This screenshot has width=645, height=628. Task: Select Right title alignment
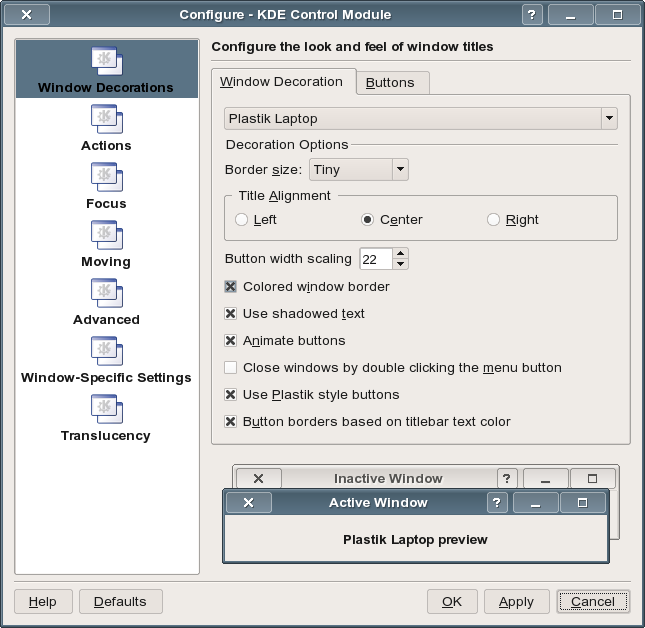[x=493, y=220]
